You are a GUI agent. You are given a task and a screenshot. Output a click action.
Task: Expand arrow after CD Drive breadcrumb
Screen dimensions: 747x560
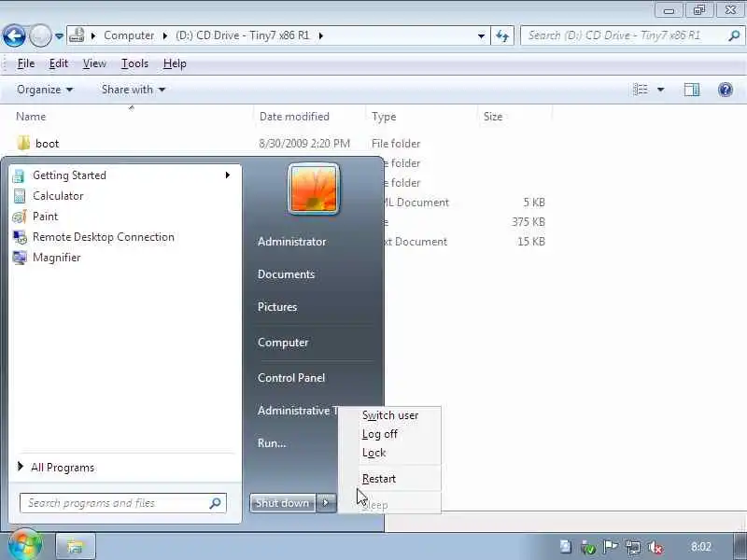tap(320, 35)
